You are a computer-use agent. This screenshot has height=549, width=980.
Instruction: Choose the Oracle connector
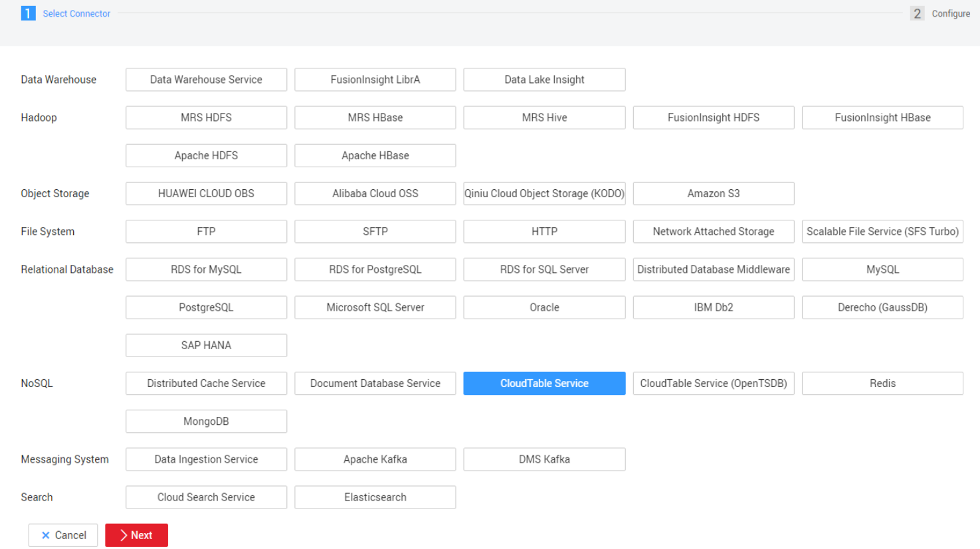pos(544,307)
